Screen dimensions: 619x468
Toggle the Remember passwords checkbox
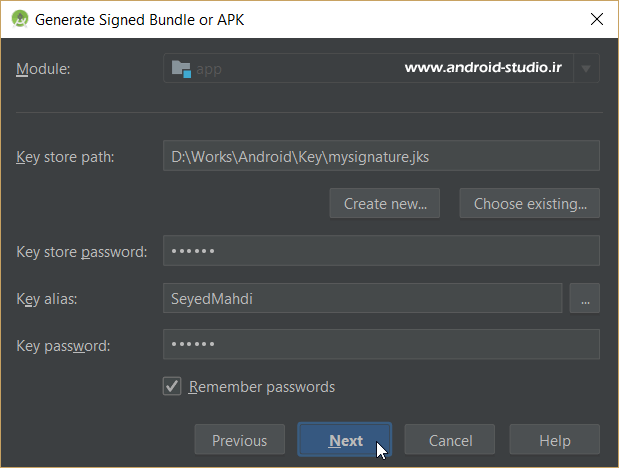point(172,387)
